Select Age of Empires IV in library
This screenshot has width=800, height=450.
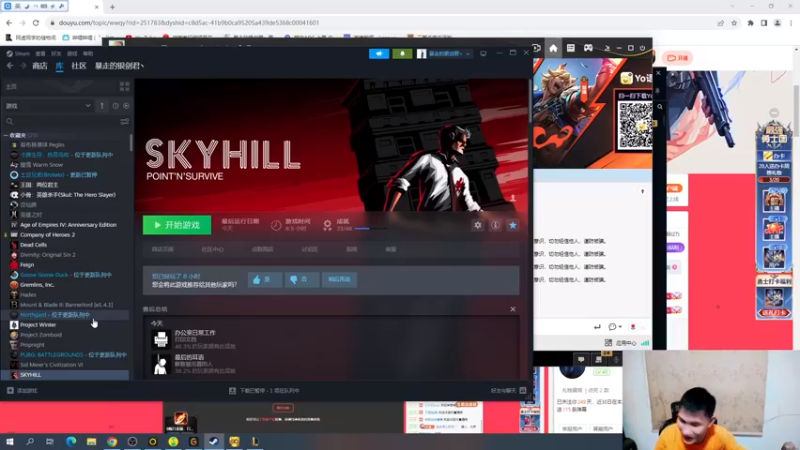(68, 224)
